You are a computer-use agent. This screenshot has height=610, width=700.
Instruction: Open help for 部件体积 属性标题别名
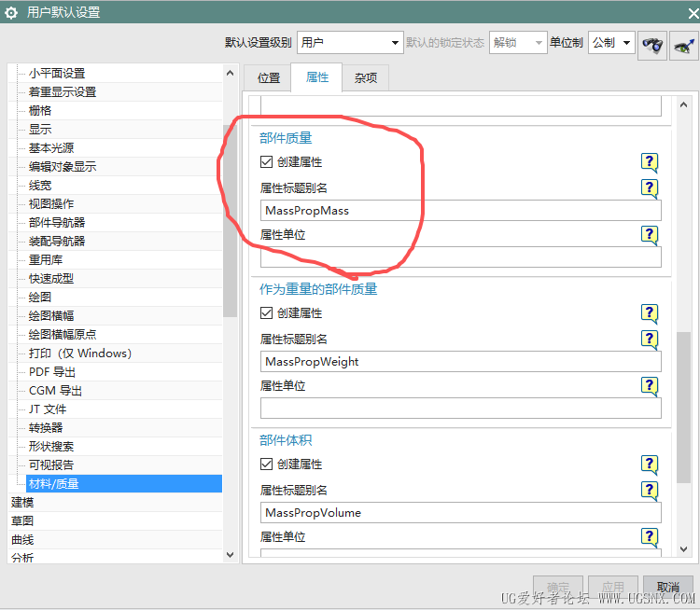pos(650,491)
